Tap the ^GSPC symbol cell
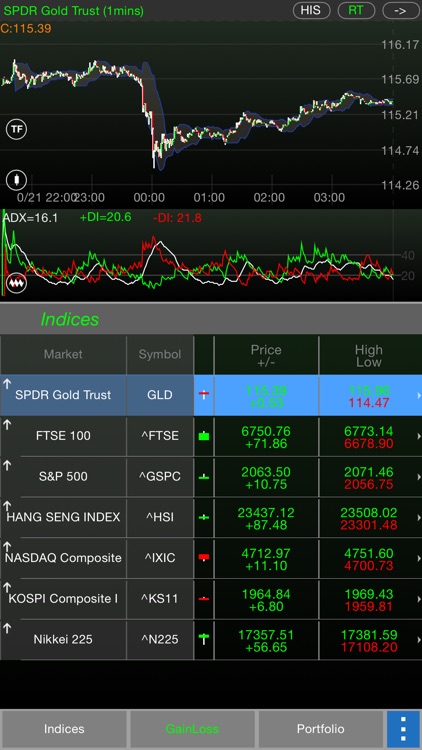 point(160,476)
